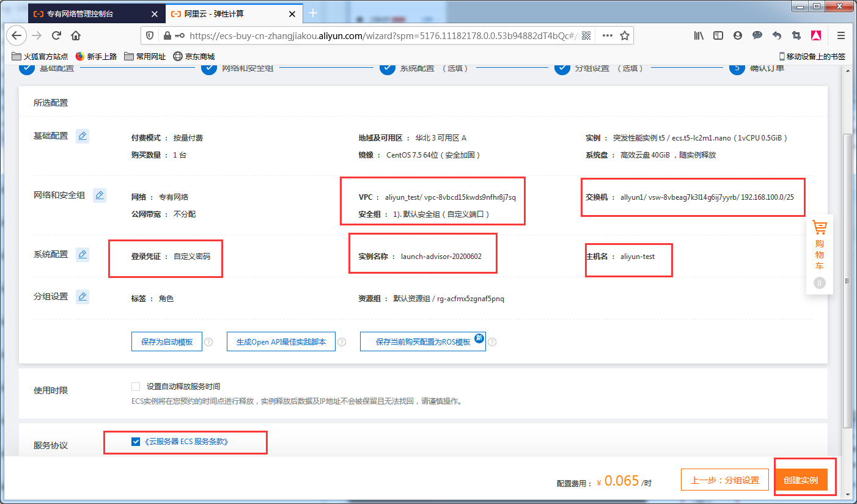This screenshot has height=504, width=857.
Task: Uncheck the 云服务器 ECS 服务条款 agreement
Action: (135, 442)
